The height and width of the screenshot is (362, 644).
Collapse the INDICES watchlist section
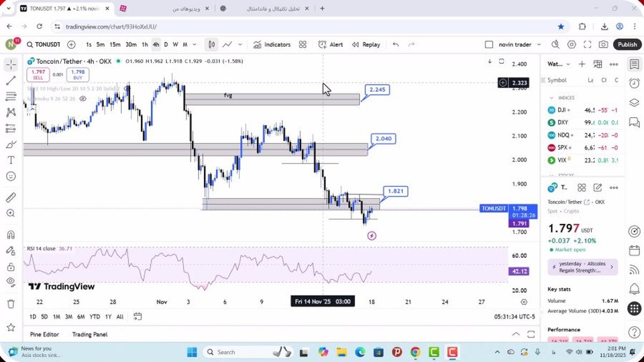click(x=551, y=98)
